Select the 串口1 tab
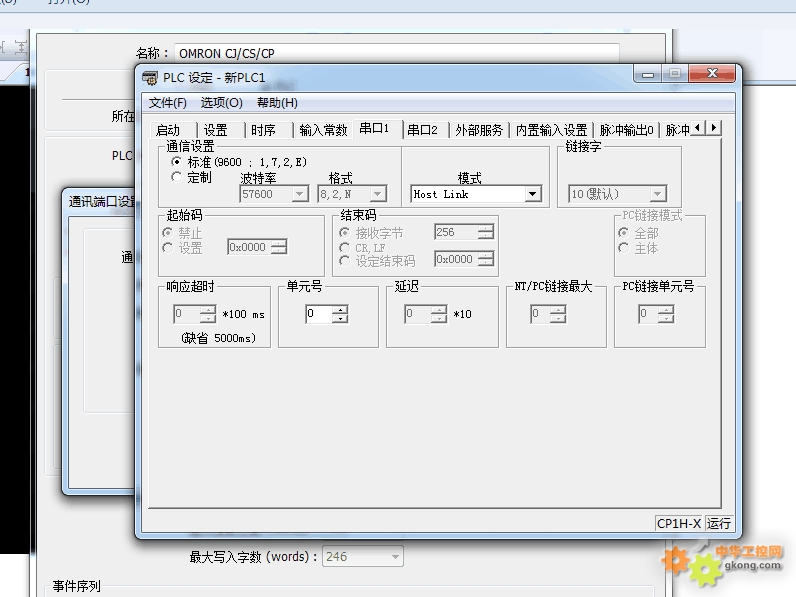The height and width of the screenshot is (597, 796). [x=375, y=128]
